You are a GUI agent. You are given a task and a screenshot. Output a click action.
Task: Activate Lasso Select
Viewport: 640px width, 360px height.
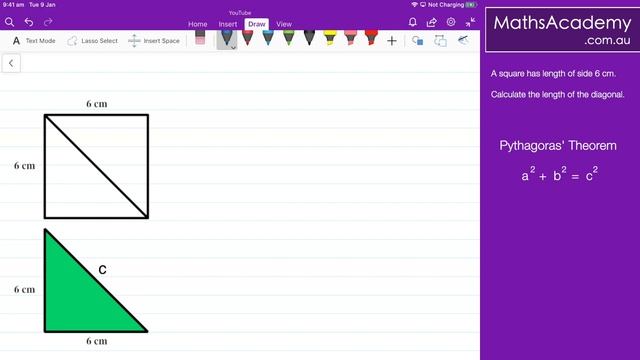[x=93, y=41]
